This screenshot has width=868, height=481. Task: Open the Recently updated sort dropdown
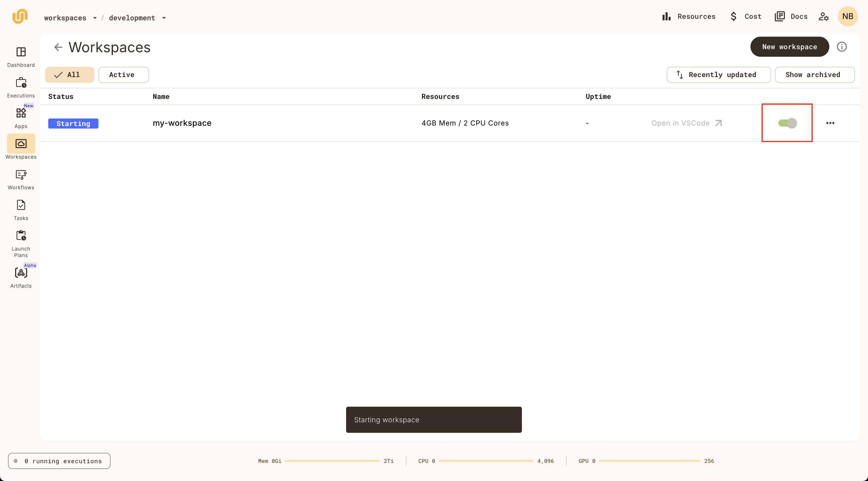tap(719, 75)
